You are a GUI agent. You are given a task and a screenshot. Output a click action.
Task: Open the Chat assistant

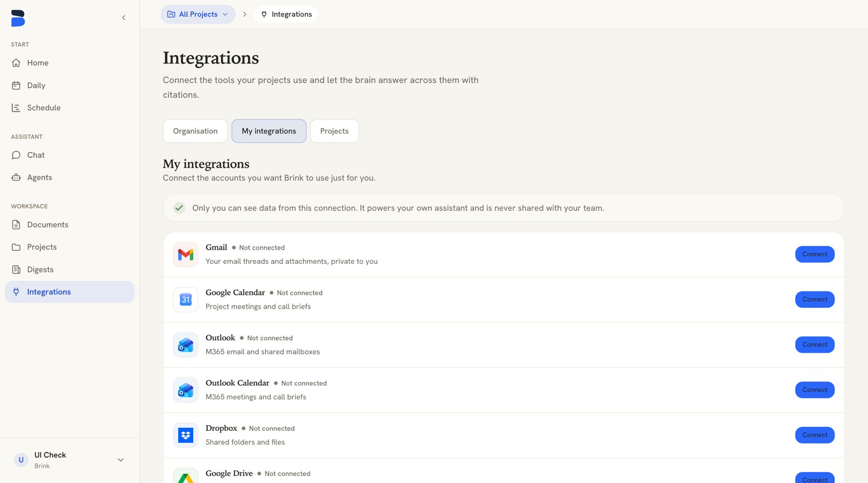(69, 155)
